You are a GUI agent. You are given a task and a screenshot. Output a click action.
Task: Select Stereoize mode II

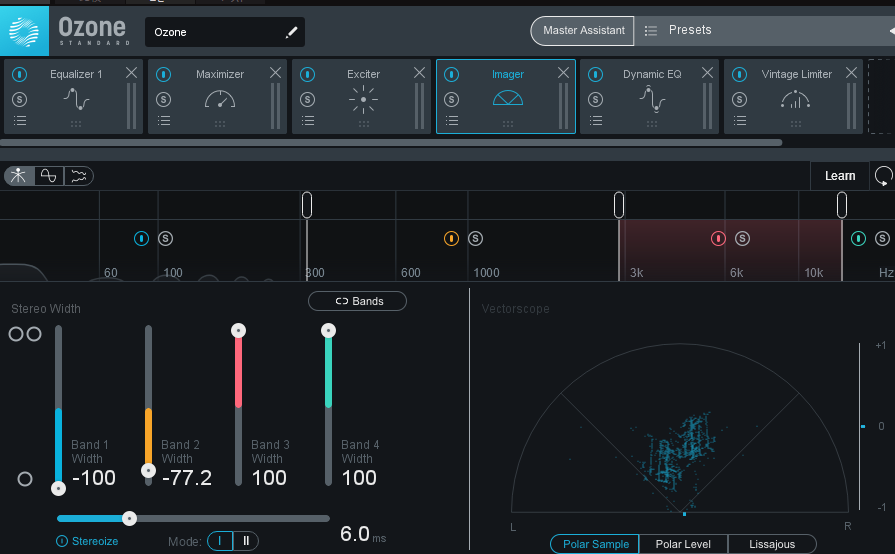click(245, 541)
